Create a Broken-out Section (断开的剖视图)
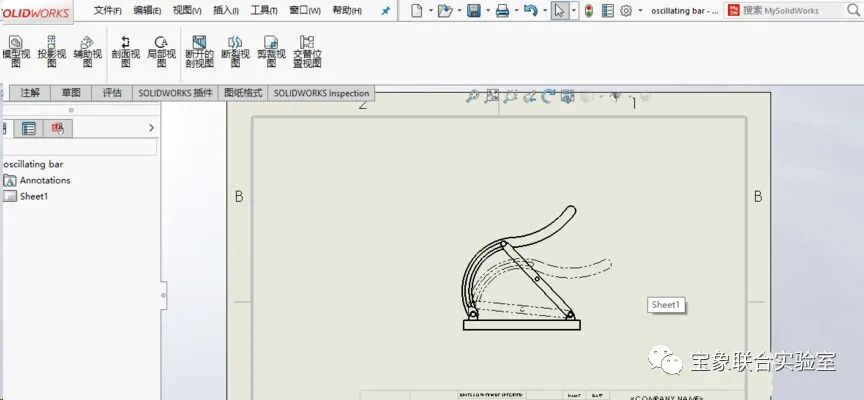Image resolution: width=864 pixels, height=400 pixels. click(199, 51)
